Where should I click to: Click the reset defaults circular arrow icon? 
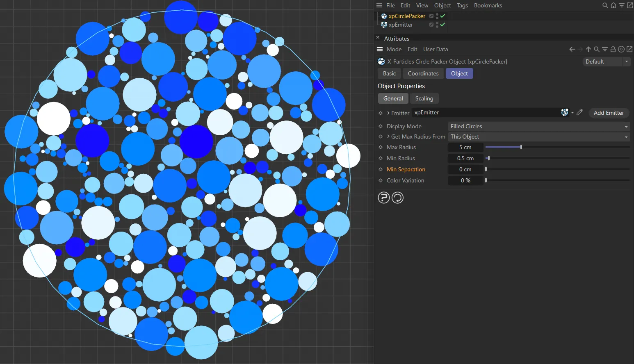[397, 198]
